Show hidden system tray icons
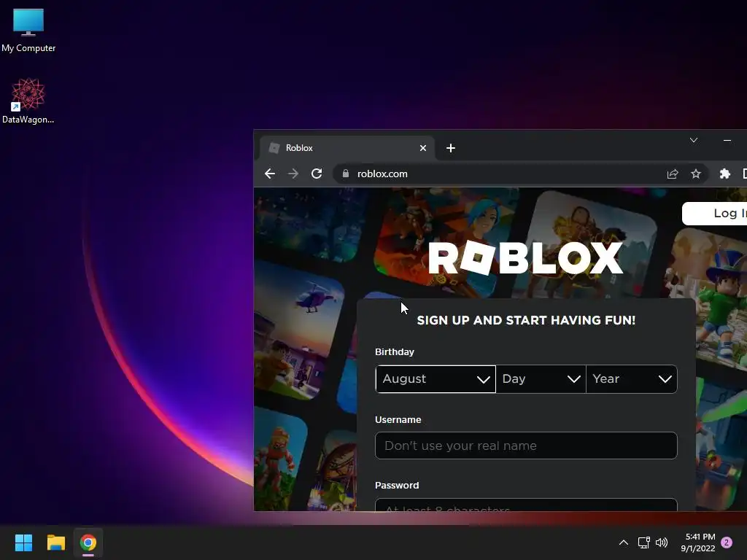This screenshot has height=560, width=747. [623, 542]
